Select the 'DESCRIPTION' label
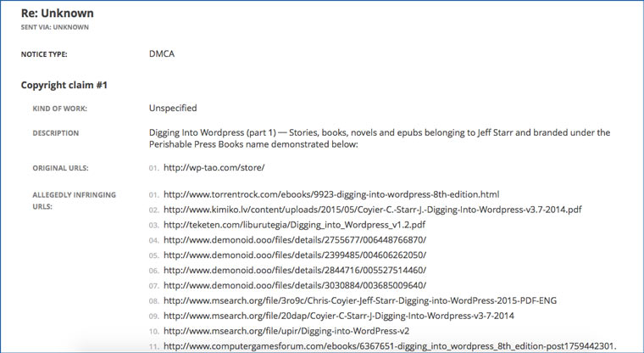The height and width of the screenshot is (353, 644). coord(56,133)
